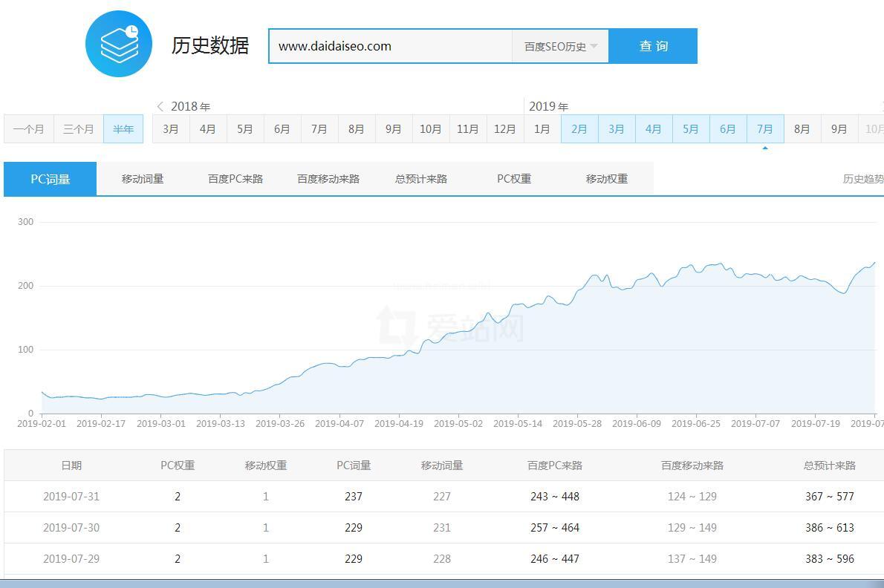Image resolution: width=884 pixels, height=588 pixels.
Task: Click the previous year arrow beside 2018
Action: (160, 106)
